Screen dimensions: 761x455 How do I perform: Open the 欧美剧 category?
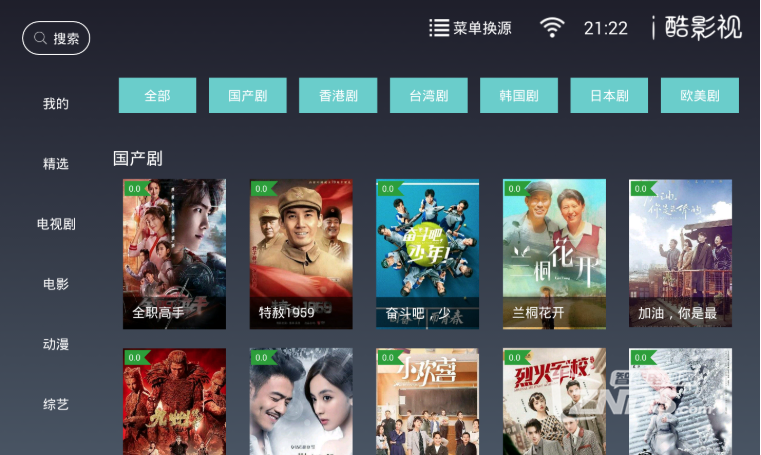pos(700,96)
